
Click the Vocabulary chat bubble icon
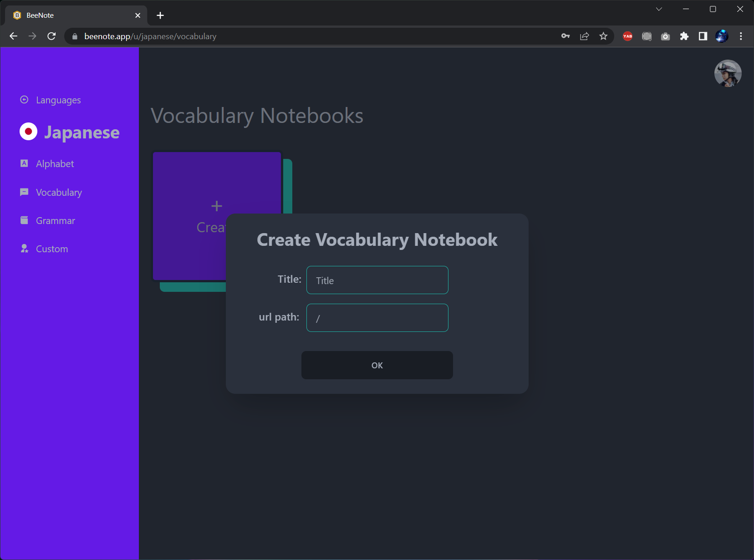click(x=25, y=192)
